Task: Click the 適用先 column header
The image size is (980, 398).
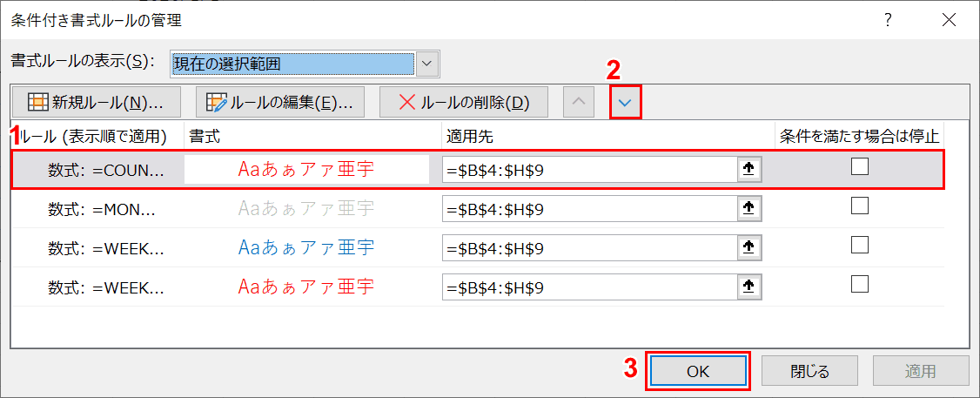Action: pos(608,137)
